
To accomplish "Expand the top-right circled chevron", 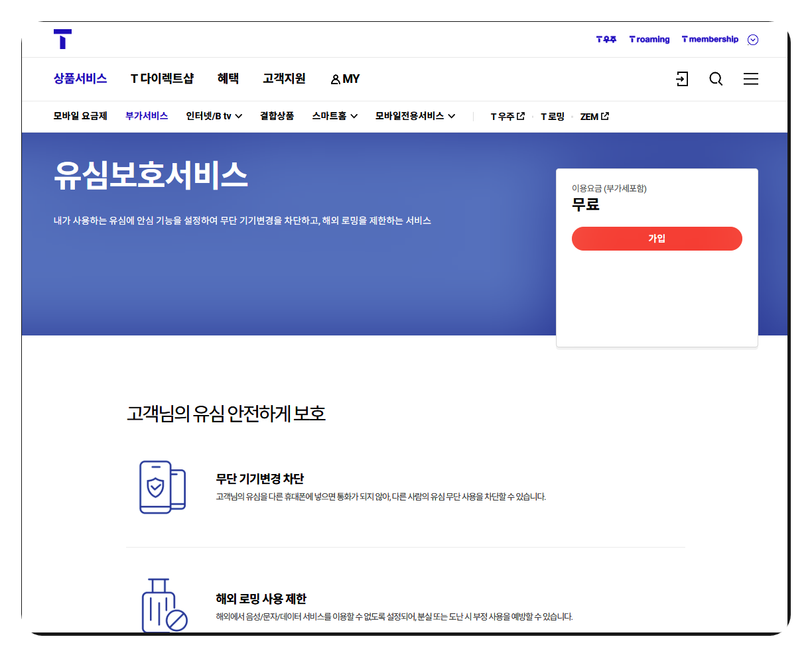I will click(x=753, y=40).
